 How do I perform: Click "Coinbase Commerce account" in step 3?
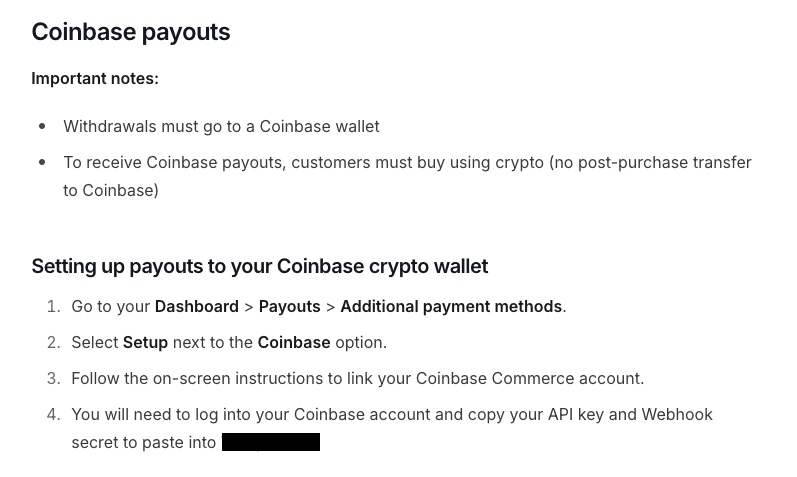(x=529, y=378)
